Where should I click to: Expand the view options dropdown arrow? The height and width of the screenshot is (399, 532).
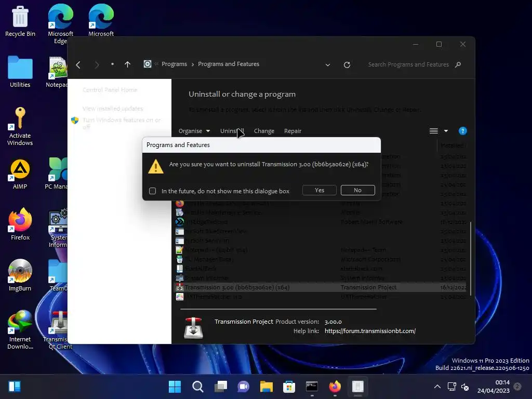[446, 131]
